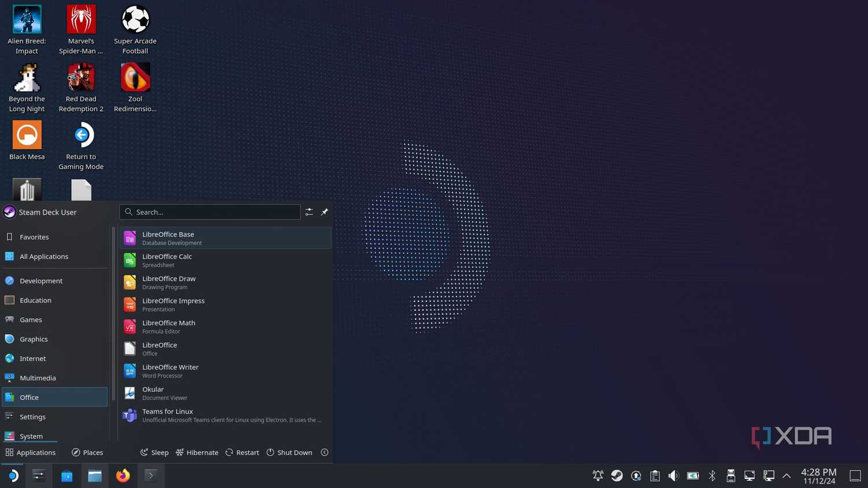Pin the application launcher open
Screen dimensions: 868x488
(325, 212)
